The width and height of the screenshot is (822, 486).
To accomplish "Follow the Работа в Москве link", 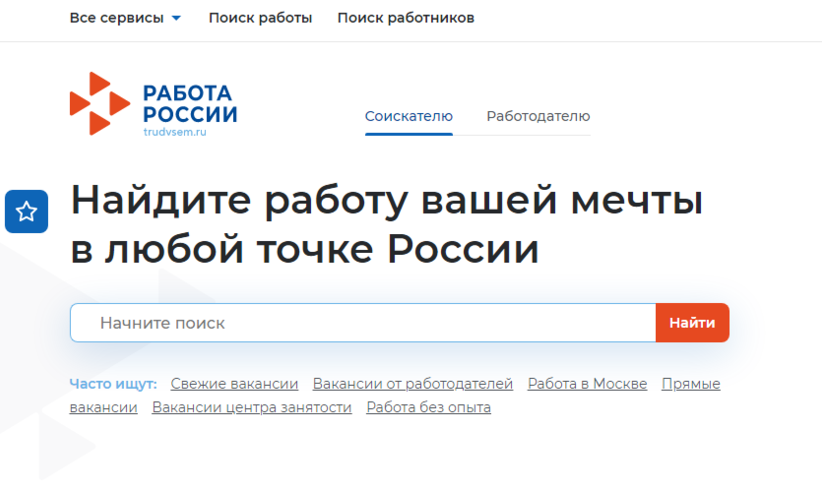I will point(587,384).
